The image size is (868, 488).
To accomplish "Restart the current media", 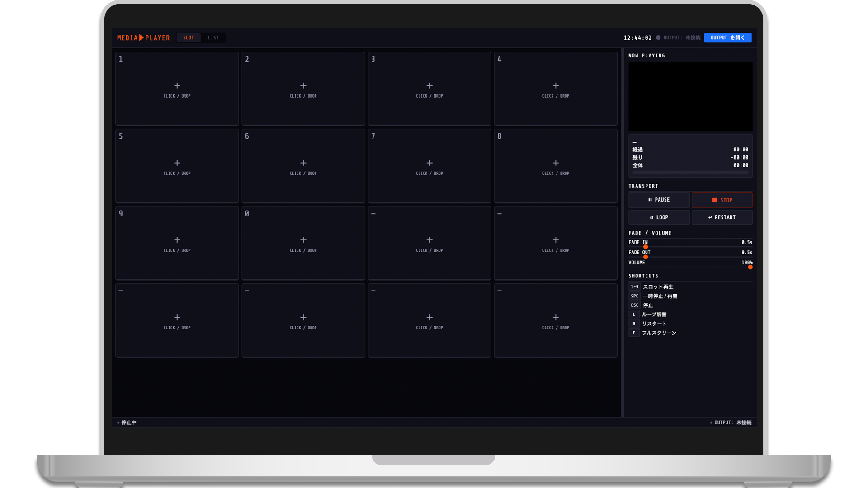I will click(x=722, y=217).
